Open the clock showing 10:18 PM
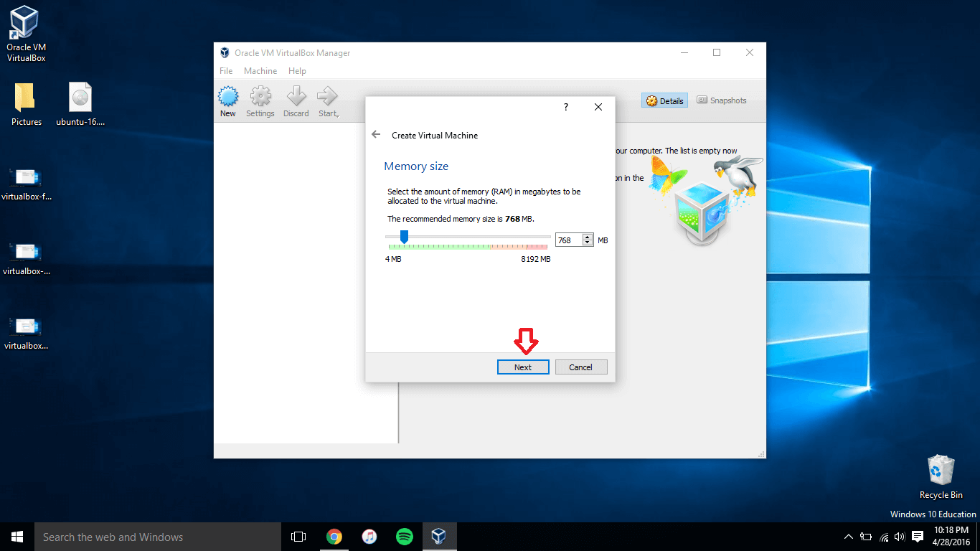Image resolution: width=980 pixels, height=551 pixels. 952,537
